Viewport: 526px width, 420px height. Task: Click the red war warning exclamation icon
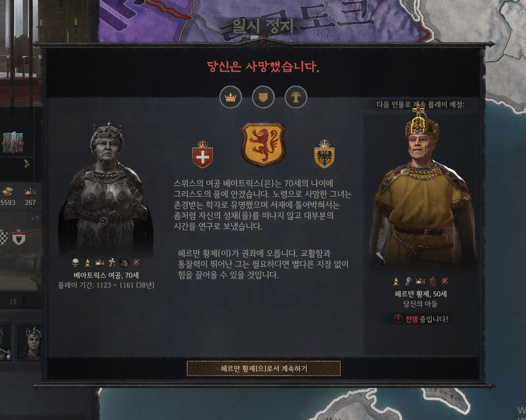point(398,319)
